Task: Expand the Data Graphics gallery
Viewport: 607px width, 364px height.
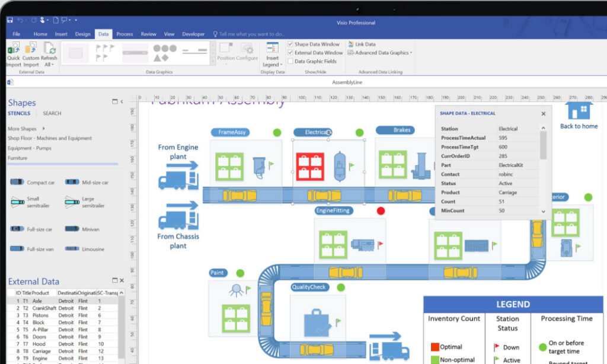Action: tap(213, 61)
